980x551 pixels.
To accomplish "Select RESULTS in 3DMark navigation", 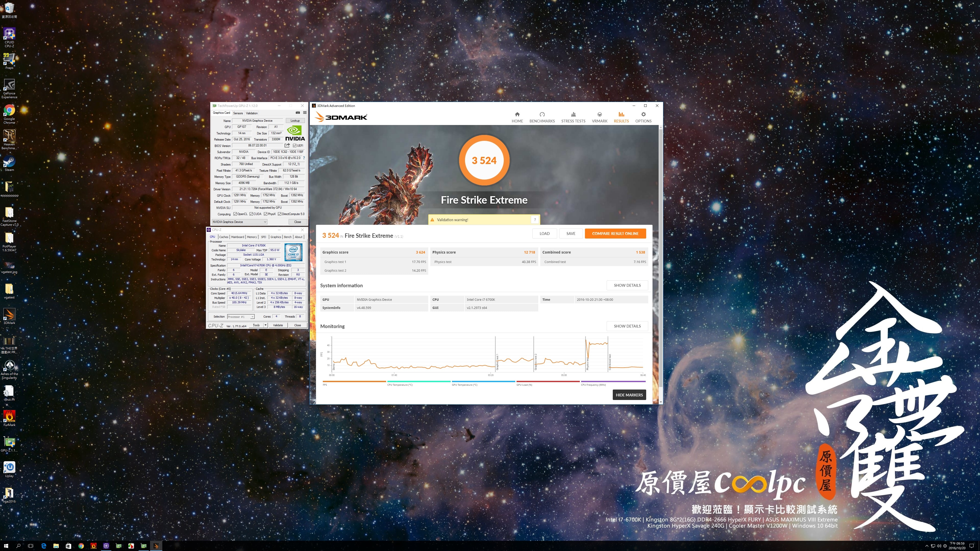I will point(621,117).
